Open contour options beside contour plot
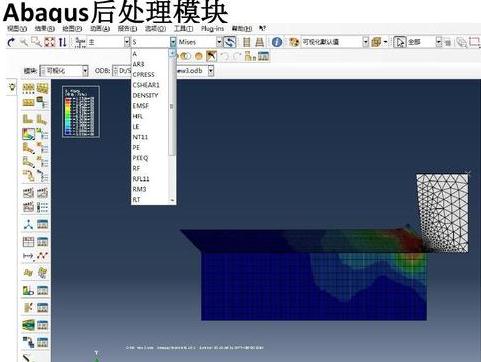481x362 pixels. (x=42, y=134)
